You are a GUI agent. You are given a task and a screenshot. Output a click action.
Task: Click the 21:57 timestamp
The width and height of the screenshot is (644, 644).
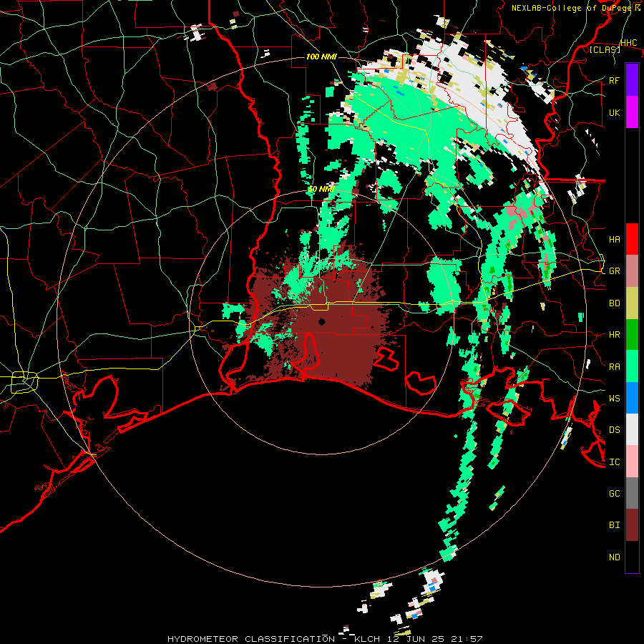(x=467, y=639)
